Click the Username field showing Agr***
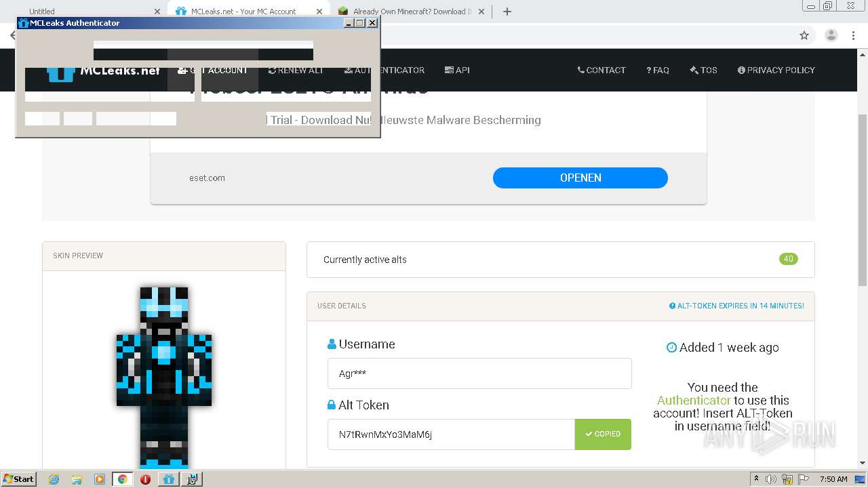The height and width of the screenshot is (488, 868). point(479,373)
